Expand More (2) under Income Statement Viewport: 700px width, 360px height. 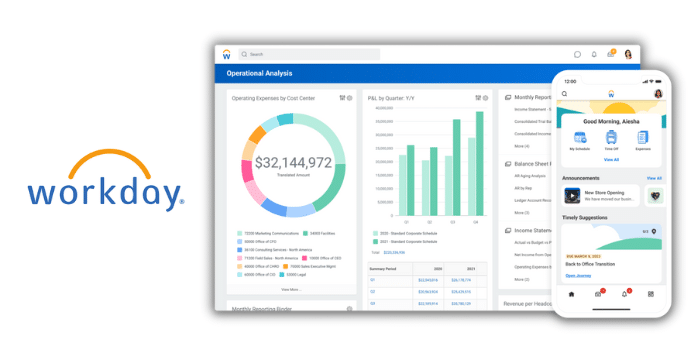[522, 280]
